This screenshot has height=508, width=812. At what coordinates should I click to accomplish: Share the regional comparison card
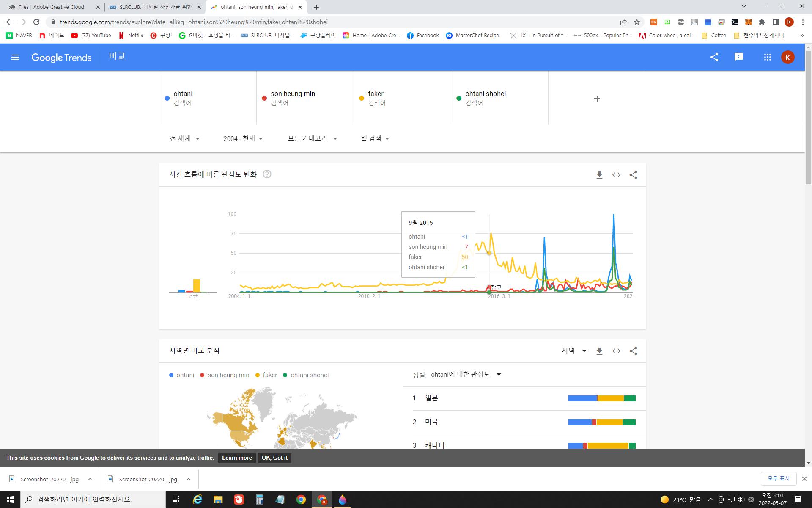click(633, 351)
